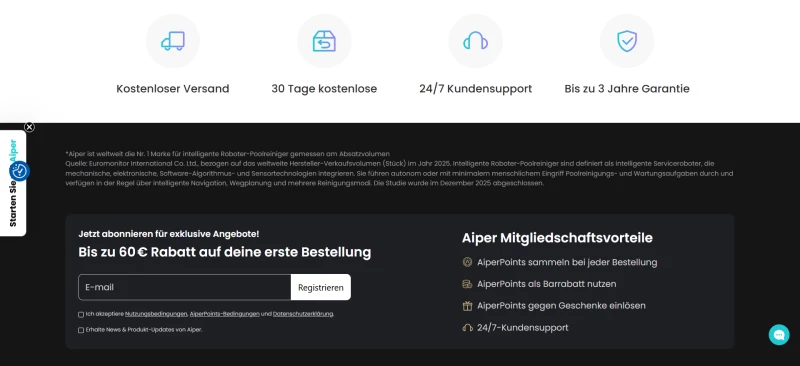
Task: Click the gift box Geschenke icon
Action: coord(466,306)
